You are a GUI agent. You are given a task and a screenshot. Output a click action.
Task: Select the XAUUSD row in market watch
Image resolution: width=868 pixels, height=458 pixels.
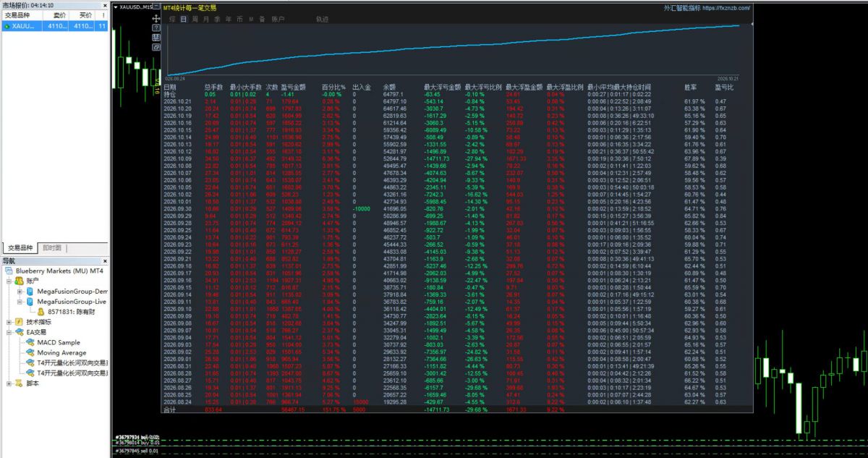[x=55, y=25]
